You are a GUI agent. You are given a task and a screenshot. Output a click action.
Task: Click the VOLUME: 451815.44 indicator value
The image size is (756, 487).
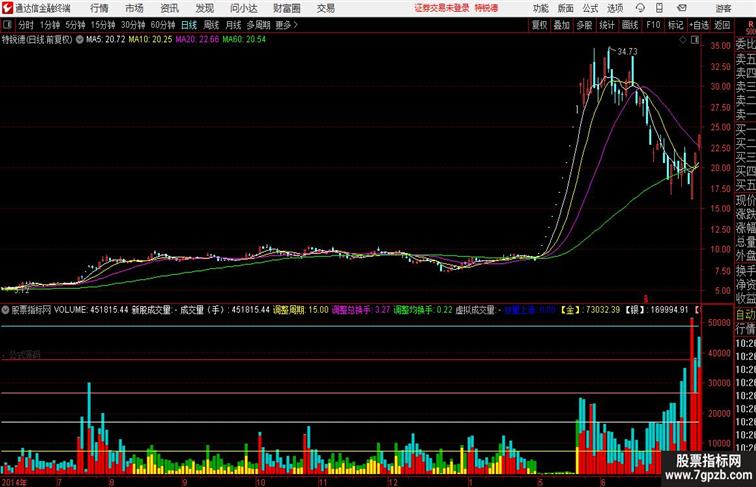(91, 310)
